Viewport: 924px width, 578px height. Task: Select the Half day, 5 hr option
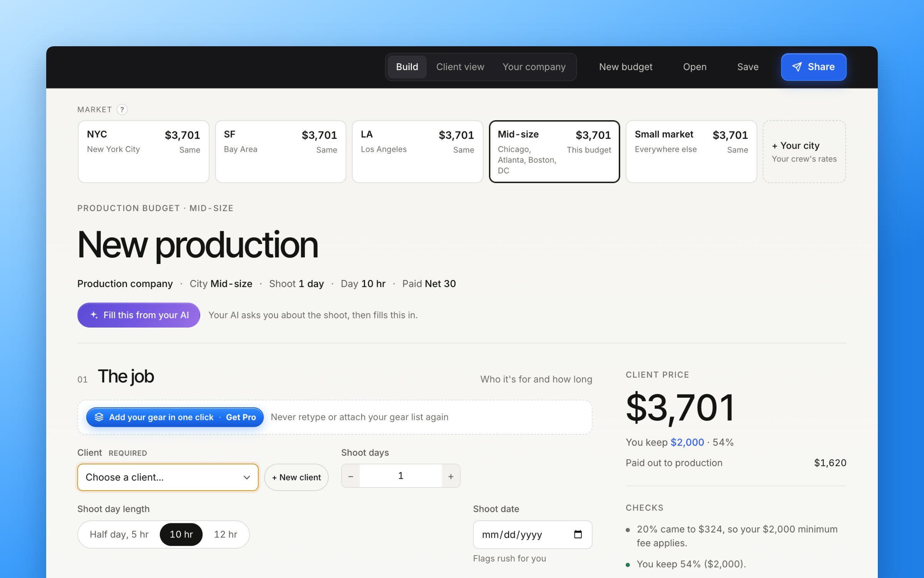point(119,534)
